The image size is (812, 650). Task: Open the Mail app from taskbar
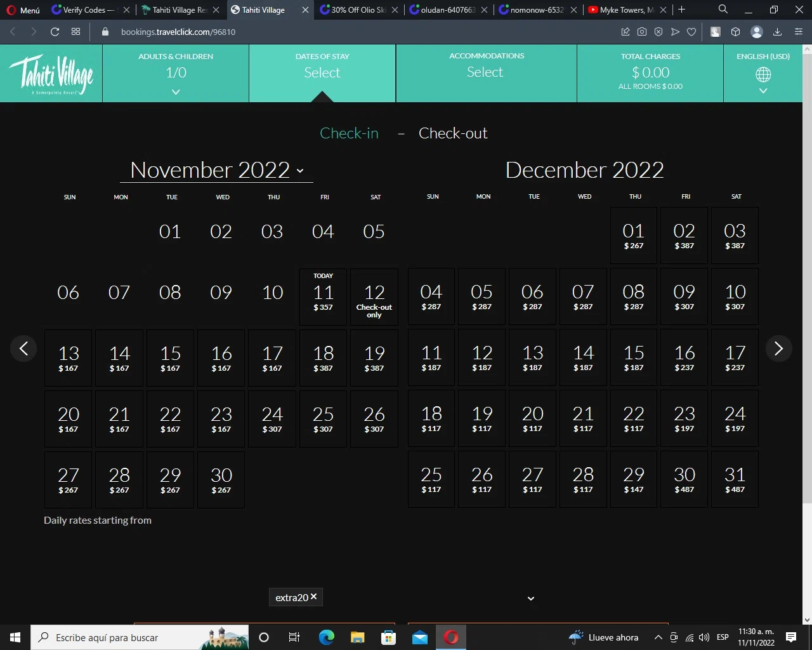point(420,637)
